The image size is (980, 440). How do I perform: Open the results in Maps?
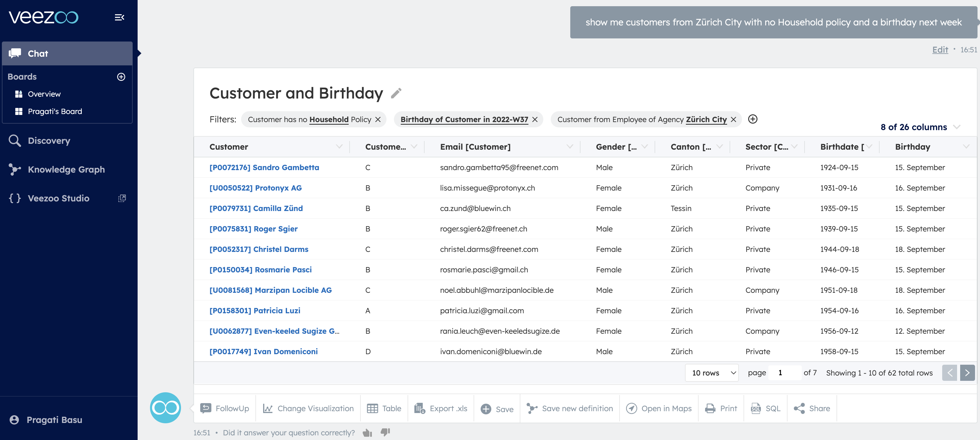[659, 408]
